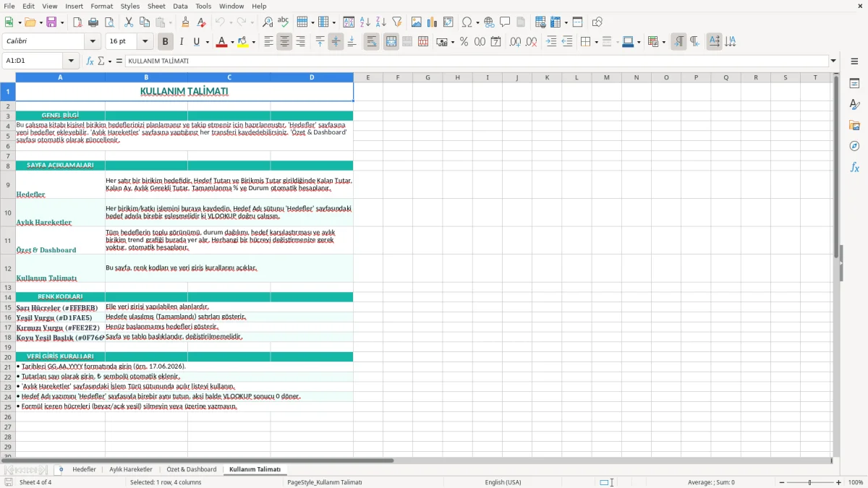Toggle Align Right
The height and width of the screenshot is (488, 868).
click(x=300, y=42)
